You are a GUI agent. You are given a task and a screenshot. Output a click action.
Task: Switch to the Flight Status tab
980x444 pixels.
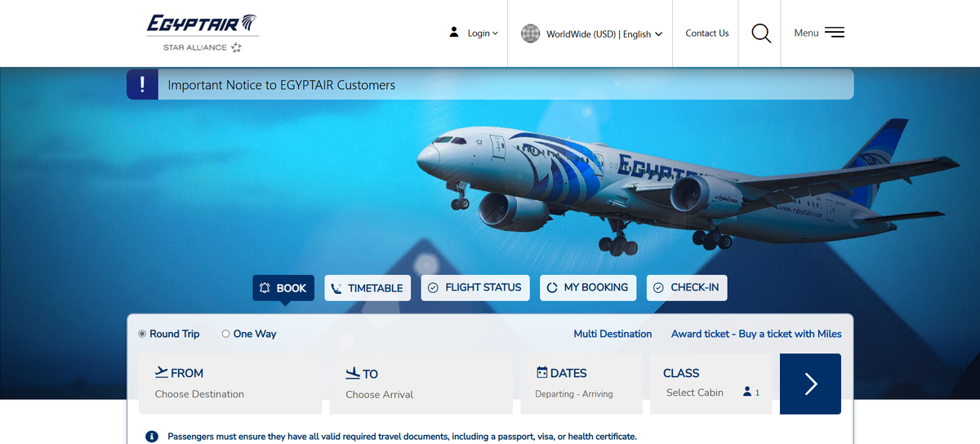coord(475,287)
